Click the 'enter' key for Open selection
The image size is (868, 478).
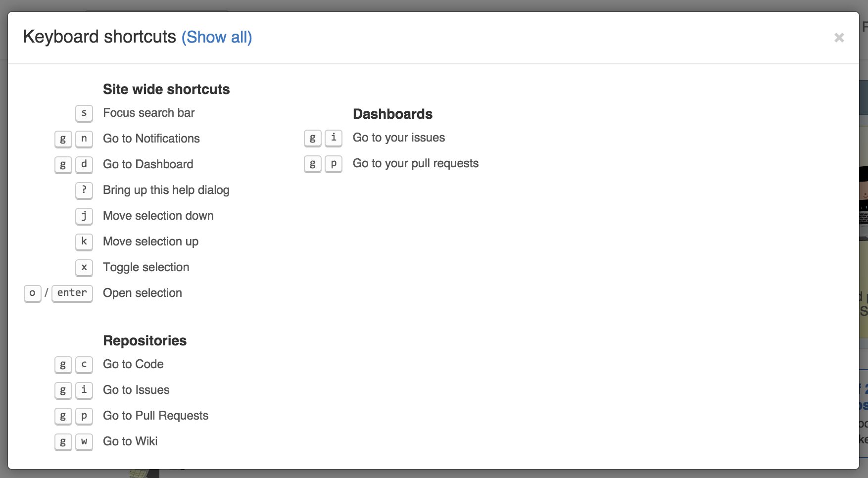tap(72, 293)
